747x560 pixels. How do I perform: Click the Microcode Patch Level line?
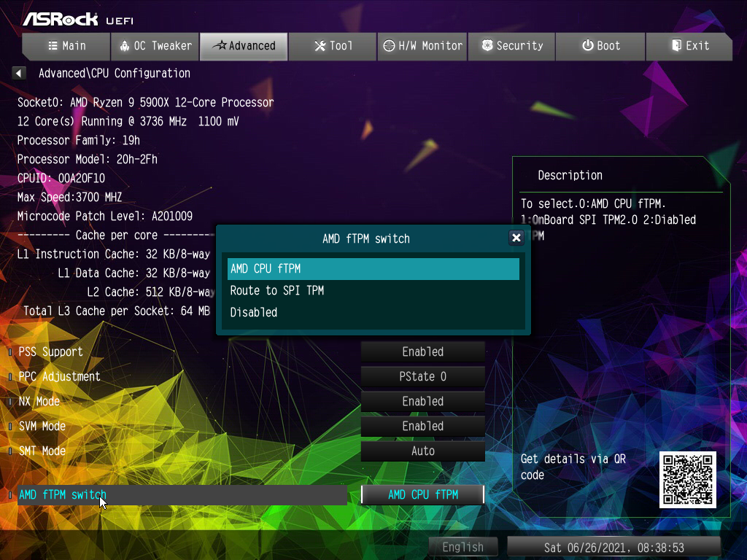pyautogui.click(x=105, y=216)
